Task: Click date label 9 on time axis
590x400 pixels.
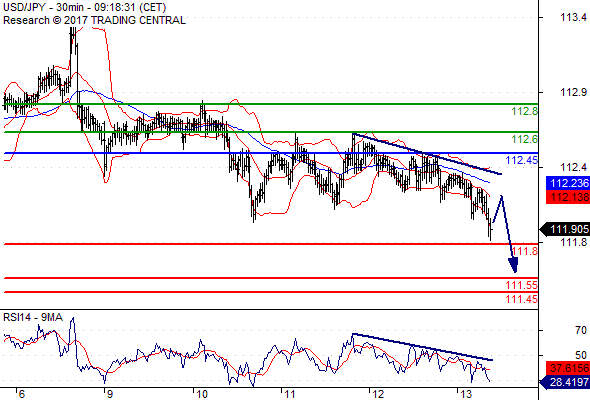Action: (109, 394)
